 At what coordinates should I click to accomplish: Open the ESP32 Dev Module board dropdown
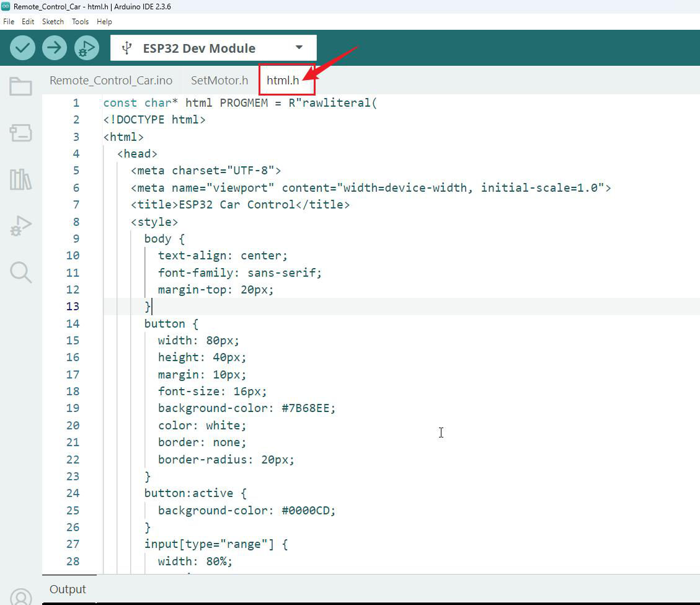point(213,48)
